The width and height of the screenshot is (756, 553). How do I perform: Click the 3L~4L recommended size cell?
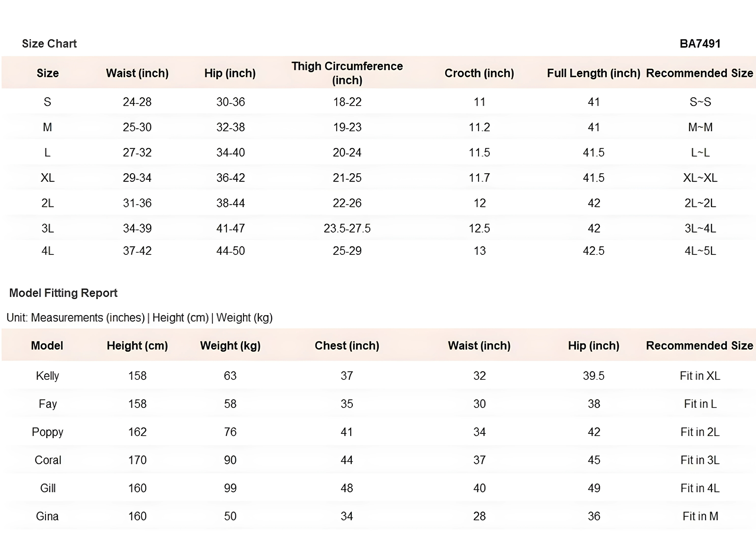(700, 228)
